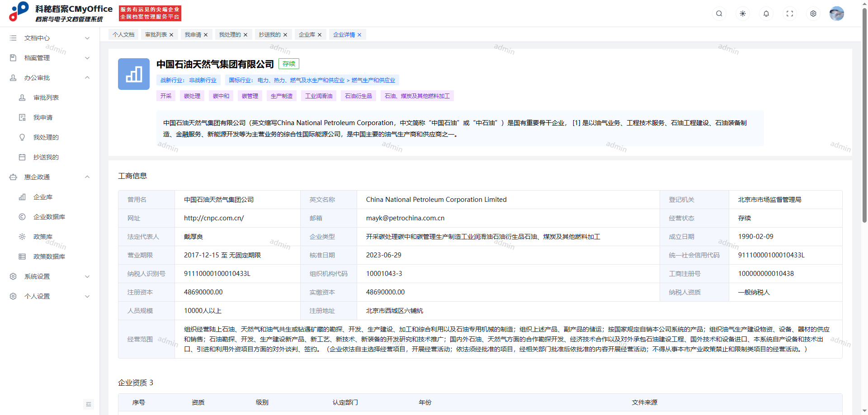The image size is (868, 415).
Task: Open notifications bell icon
Action: click(x=766, y=14)
